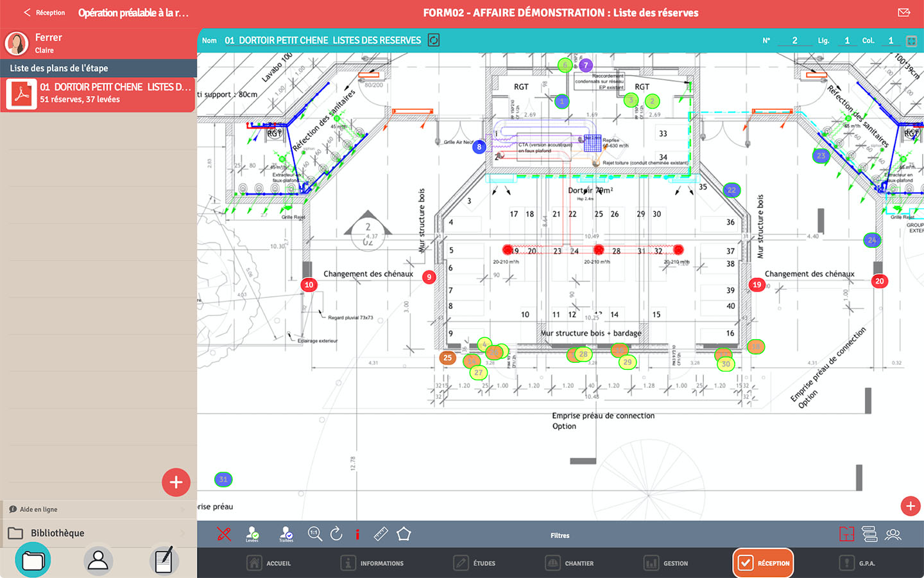Open the red info icon in toolbar
Image resolution: width=924 pixels, height=578 pixels.
(357, 534)
